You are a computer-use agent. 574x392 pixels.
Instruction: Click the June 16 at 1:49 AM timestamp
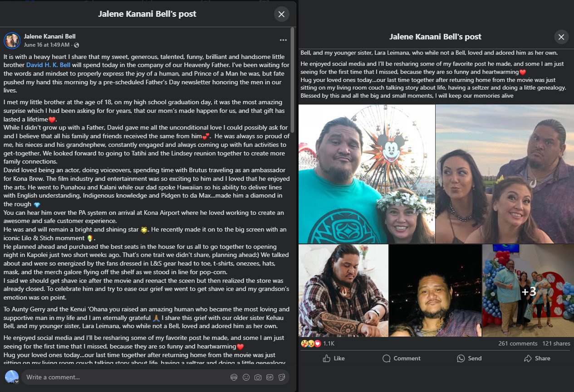point(47,45)
